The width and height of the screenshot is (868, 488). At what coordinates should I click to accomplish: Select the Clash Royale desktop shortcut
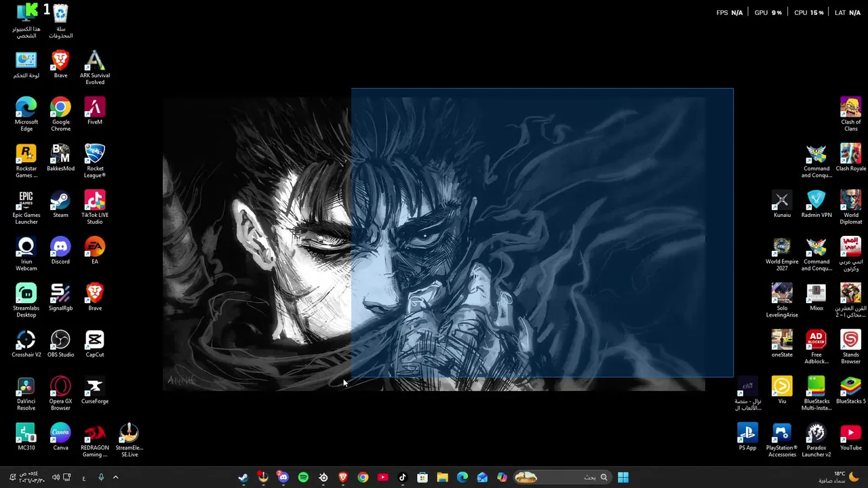point(850,157)
